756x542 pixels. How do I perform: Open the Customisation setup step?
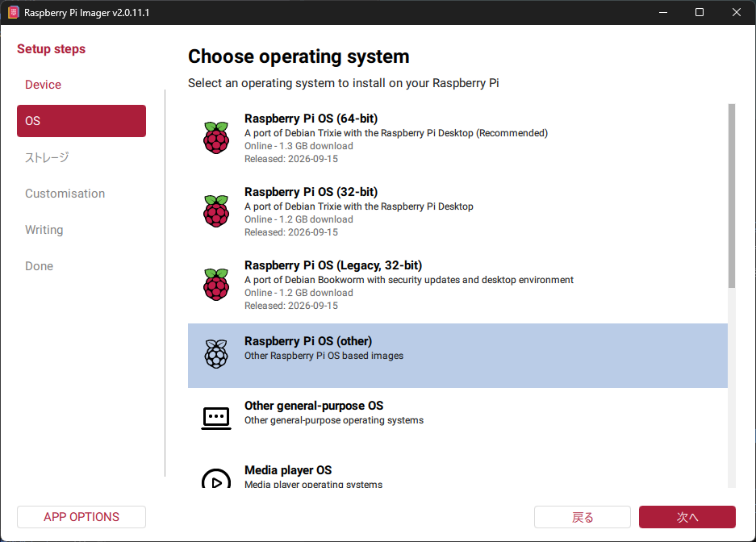[65, 194]
